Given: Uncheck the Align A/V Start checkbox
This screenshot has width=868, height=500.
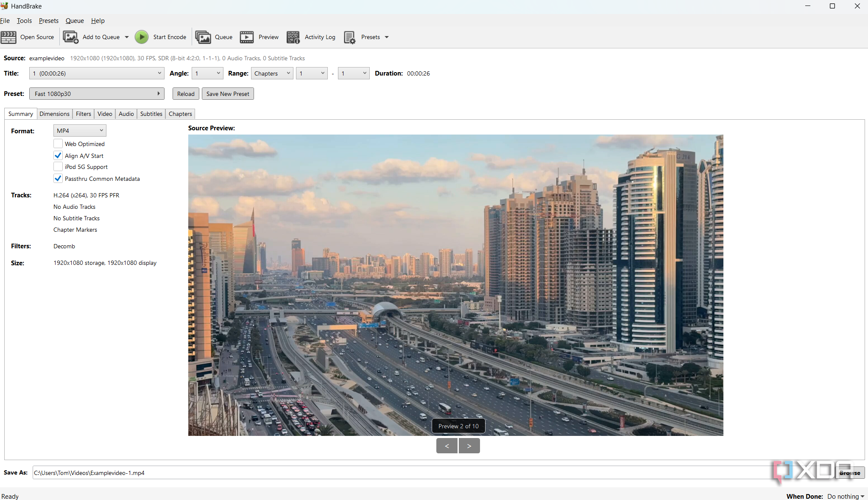Looking at the screenshot, I should coord(58,156).
